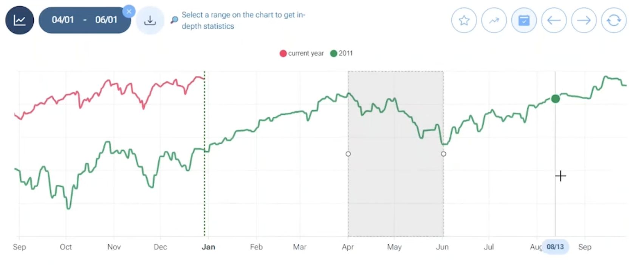Image resolution: width=644 pixels, height=265 pixels.
Task: Click the circular refresh icon
Action: pyautogui.click(x=614, y=20)
